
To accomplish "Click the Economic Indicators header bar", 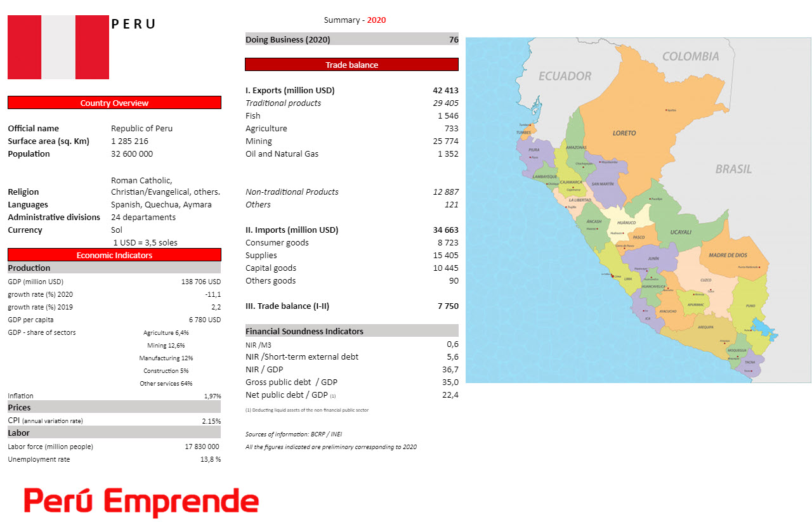I will click(114, 255).
